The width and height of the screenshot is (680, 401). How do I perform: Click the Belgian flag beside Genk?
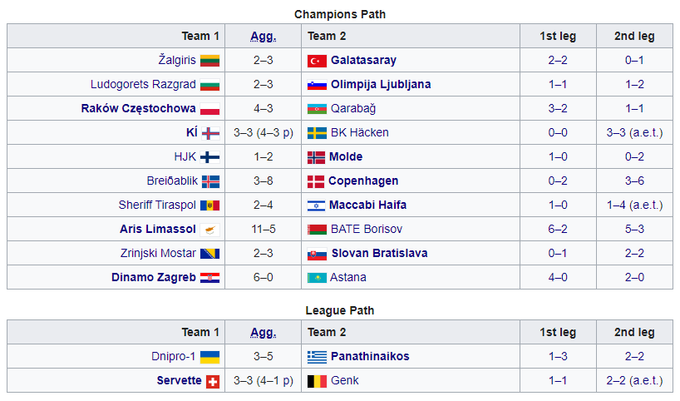316,381
